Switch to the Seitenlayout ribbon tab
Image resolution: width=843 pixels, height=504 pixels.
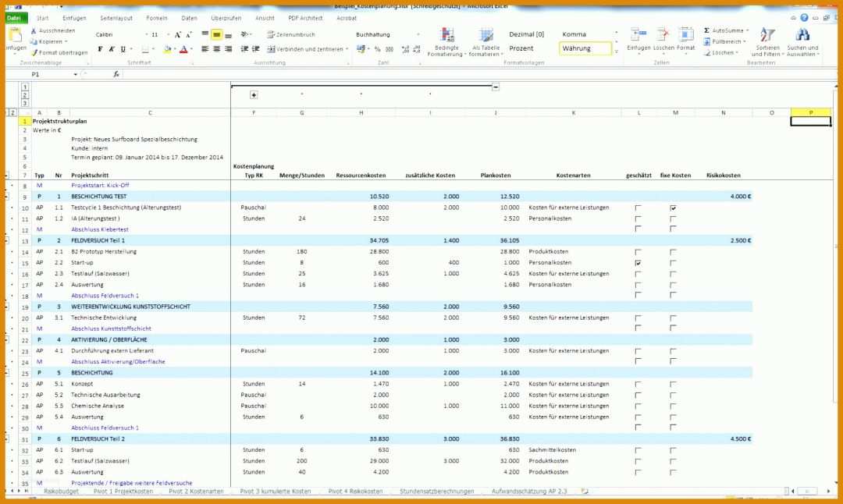[116, 18]
